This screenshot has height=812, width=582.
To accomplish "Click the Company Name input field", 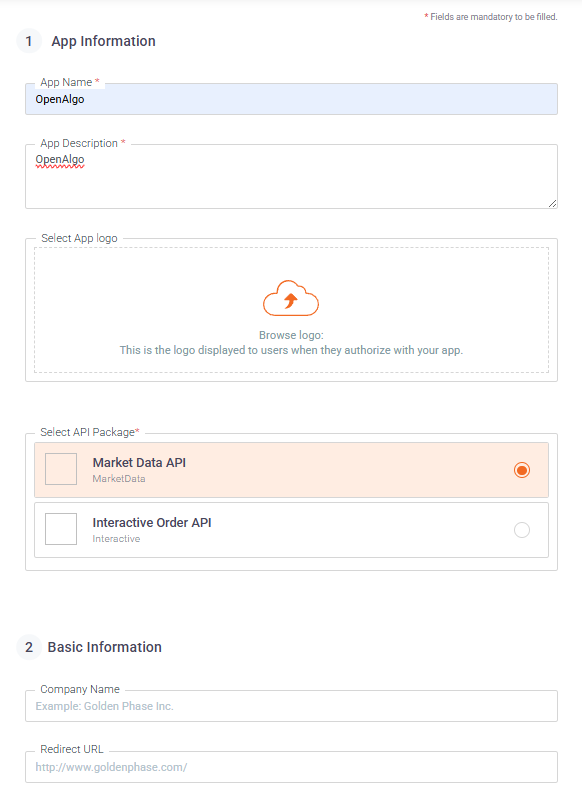I will point(292,706).
